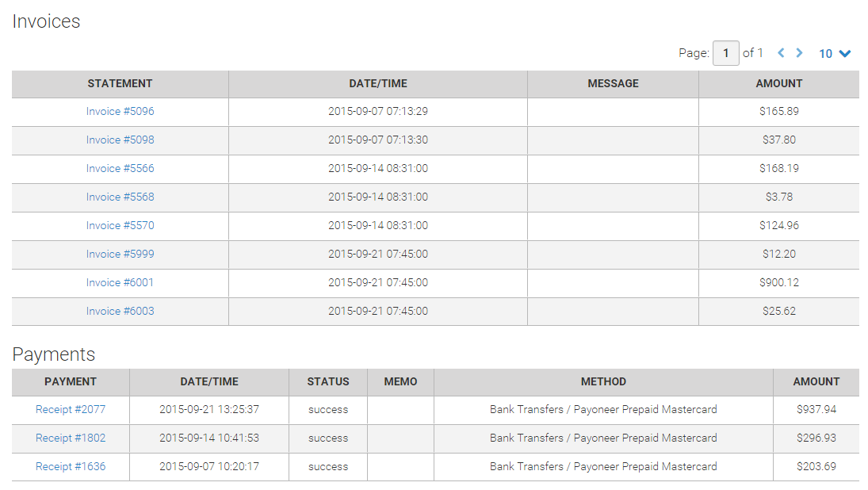The image size is (868, 490).
Task: Click the Statement column header
Action: click(120, 83)
